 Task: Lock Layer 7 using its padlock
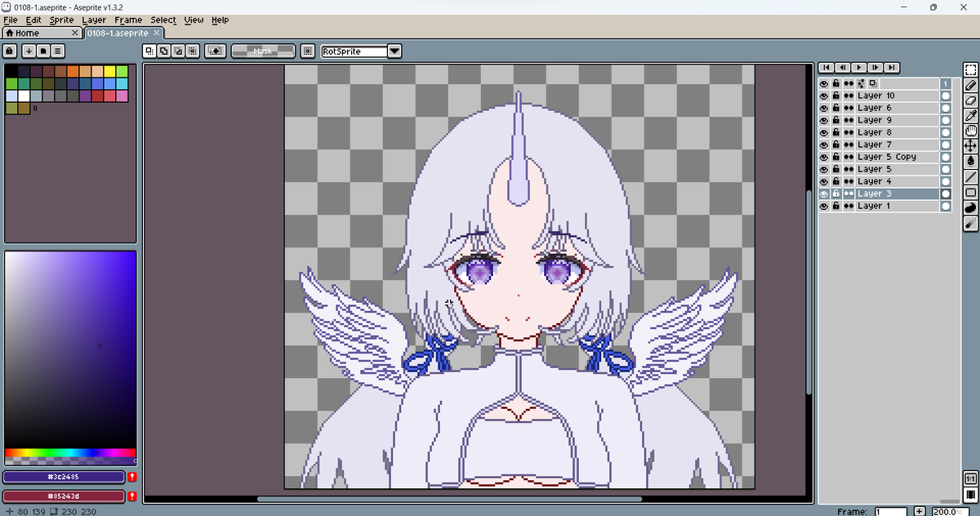pyautogui.click(x=836, y=145)
